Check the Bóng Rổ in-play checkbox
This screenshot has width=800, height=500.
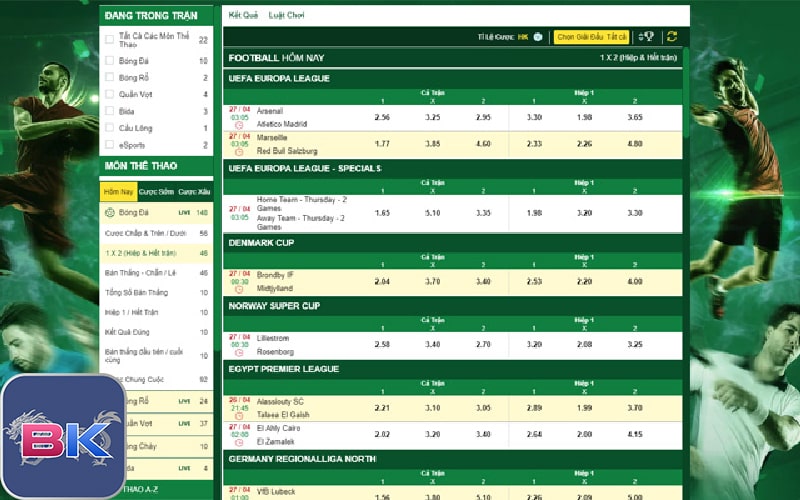(109, 77)
